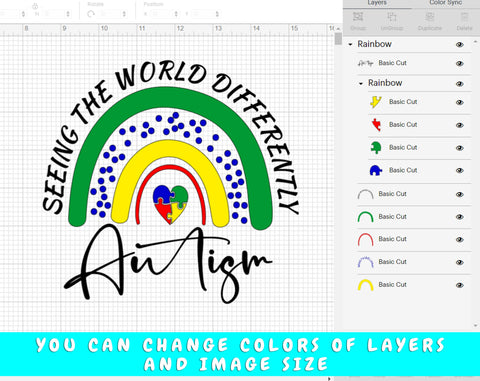Select the nested Rainbow subgroup name

click(x=385, y=83)
